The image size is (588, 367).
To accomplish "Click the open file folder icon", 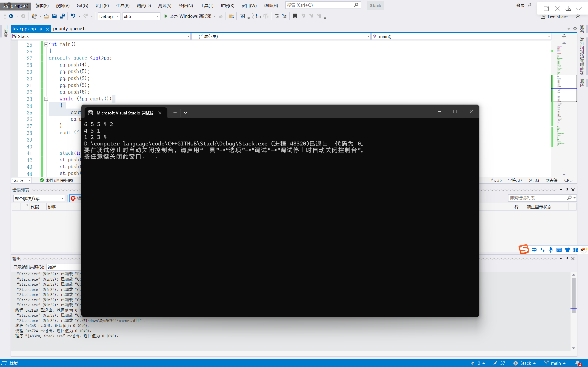I will pyautogui.click(x=46, y=16).
